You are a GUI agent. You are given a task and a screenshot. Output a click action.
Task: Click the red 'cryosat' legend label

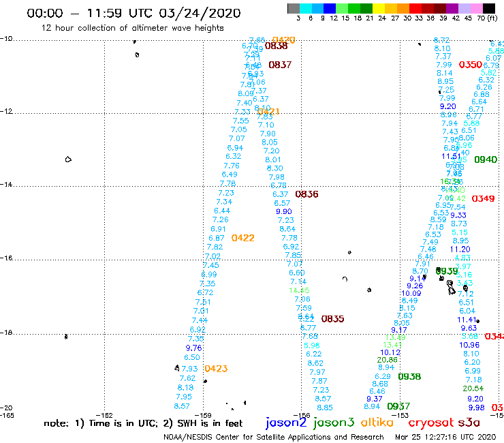click(x=430, y=423)
